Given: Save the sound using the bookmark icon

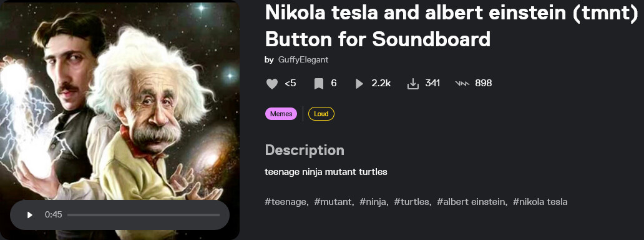Looking at the screenshot, I should [319, 84].
